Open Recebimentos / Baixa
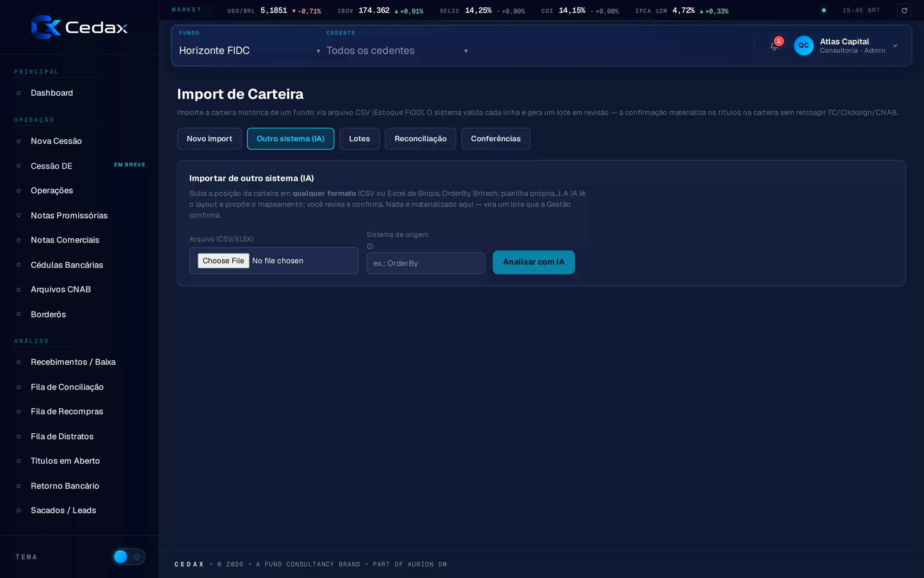This screenshot has height=578, width=924. (73, 362)
